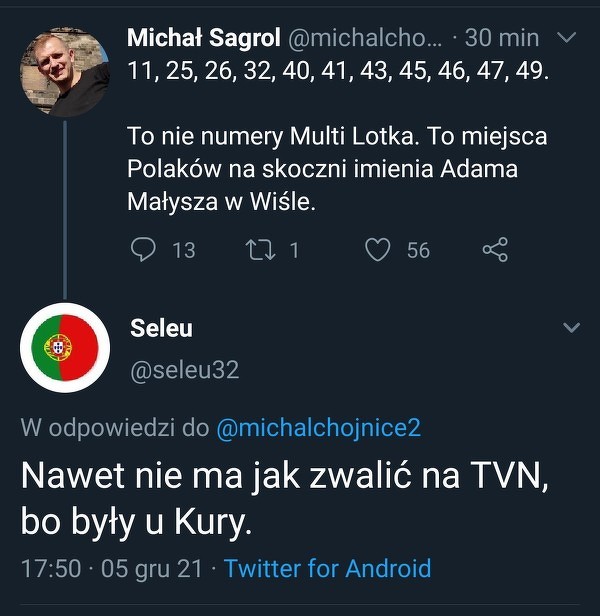600x616 pixels.
Task: Click the 56 likes count
Action: pyautogui.click(x=418, y=250)
